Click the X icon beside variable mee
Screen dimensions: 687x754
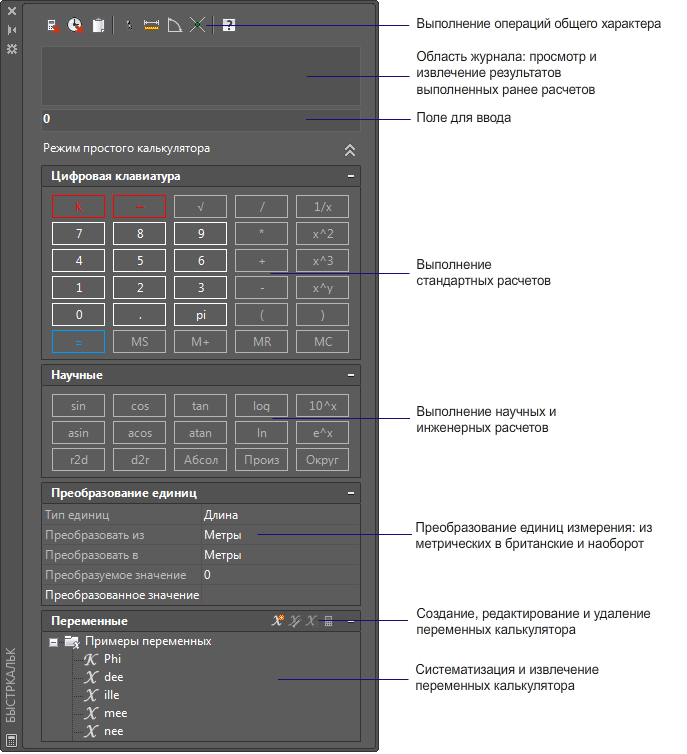(x=90, y=714)
